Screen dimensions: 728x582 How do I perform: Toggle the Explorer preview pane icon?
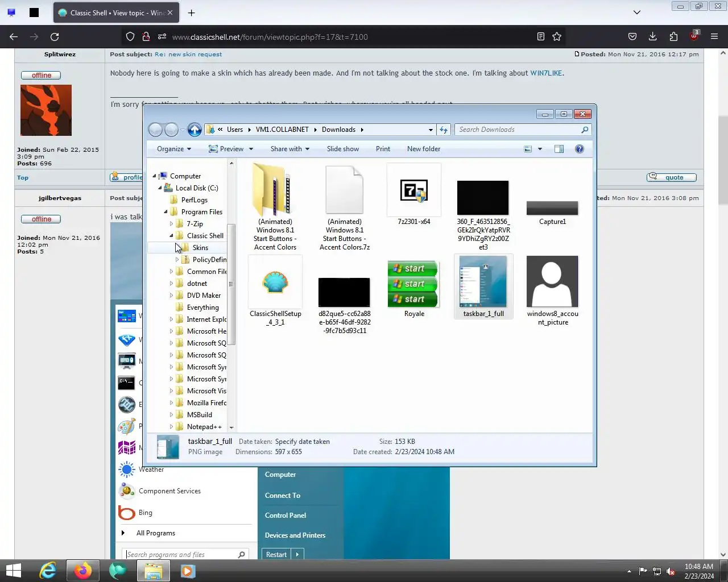click(x=559, y=149)
